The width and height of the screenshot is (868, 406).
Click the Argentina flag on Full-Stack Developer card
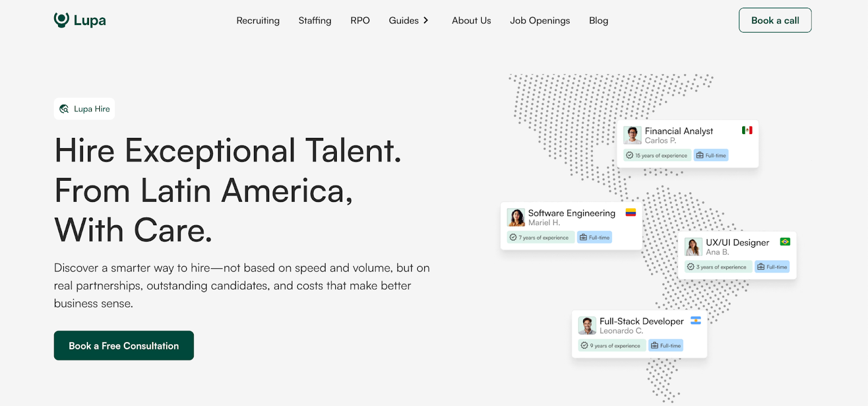(x=695, y=320)
